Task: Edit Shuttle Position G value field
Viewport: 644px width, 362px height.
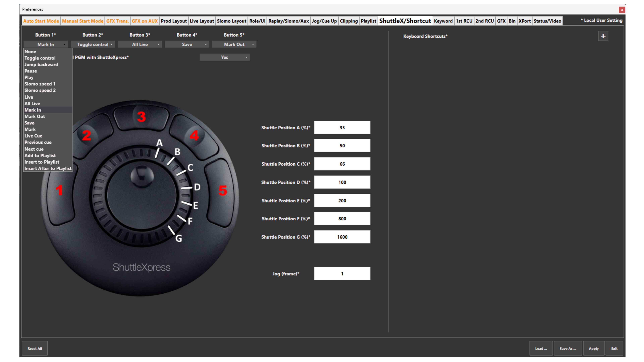Action: point(342,237)
